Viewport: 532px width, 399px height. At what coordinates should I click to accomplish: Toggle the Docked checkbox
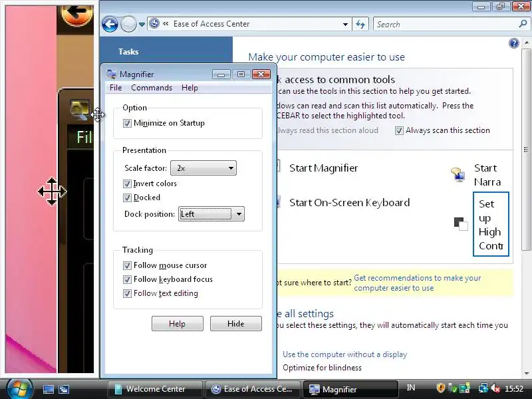pos(127,198)
